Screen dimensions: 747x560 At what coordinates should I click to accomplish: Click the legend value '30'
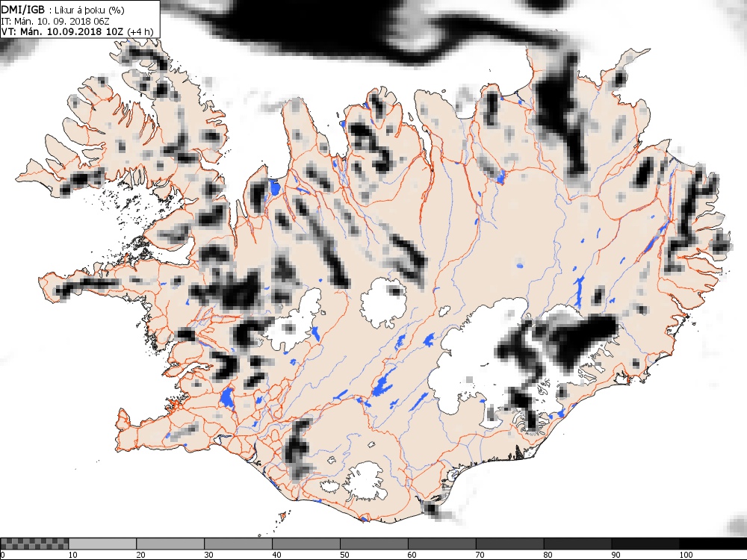[208, 555]
